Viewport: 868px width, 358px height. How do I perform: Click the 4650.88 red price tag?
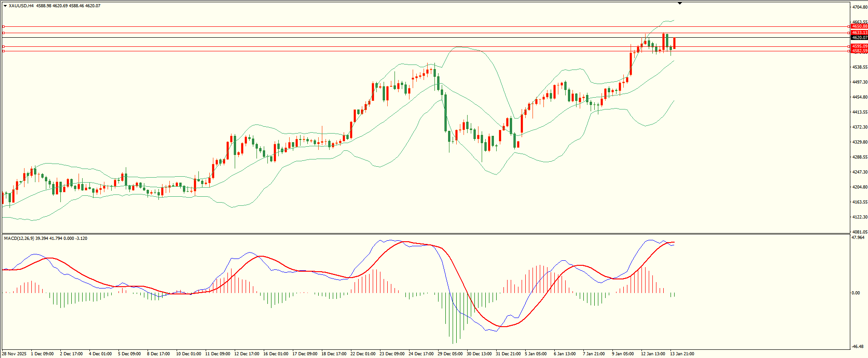click(859, 27)
